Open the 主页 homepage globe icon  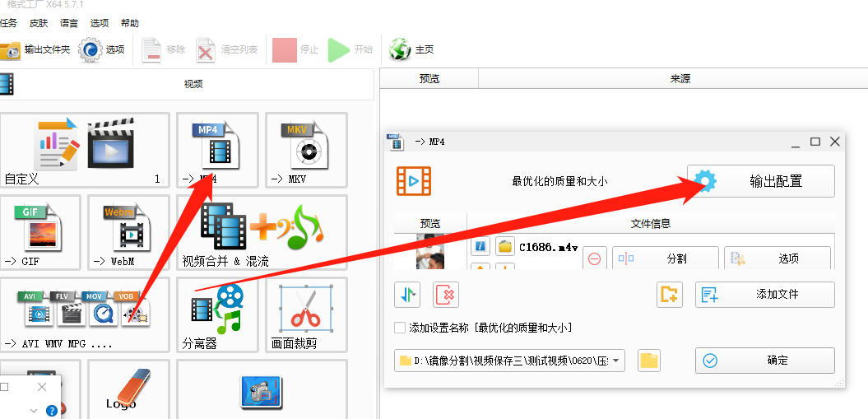click(x=400, y=50)
